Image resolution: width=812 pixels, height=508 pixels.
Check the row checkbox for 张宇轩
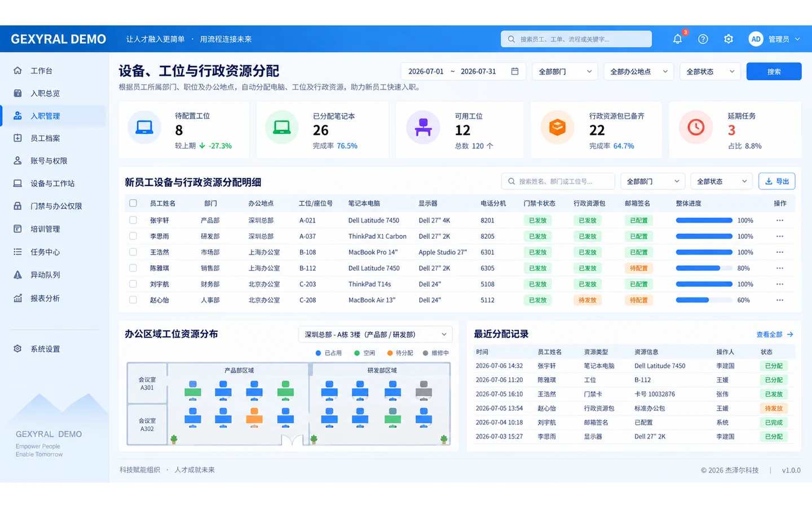[133, 220]
